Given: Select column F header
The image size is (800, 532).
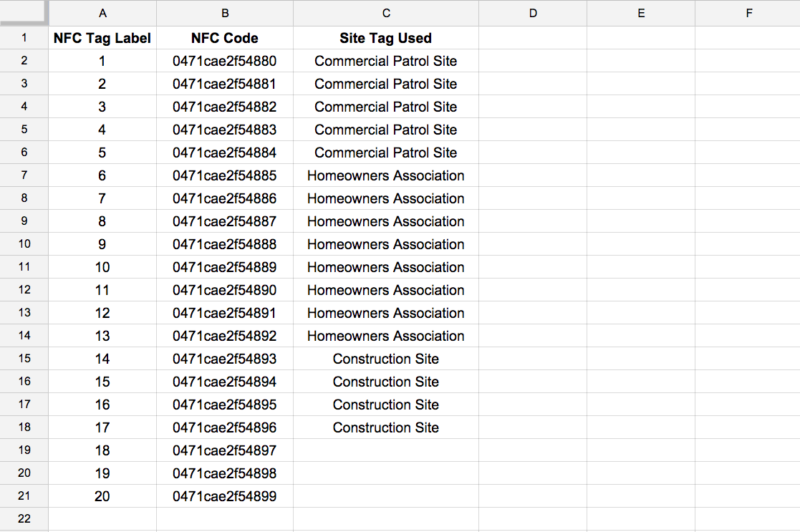Looking at the screenshot, I should (748, 13).
